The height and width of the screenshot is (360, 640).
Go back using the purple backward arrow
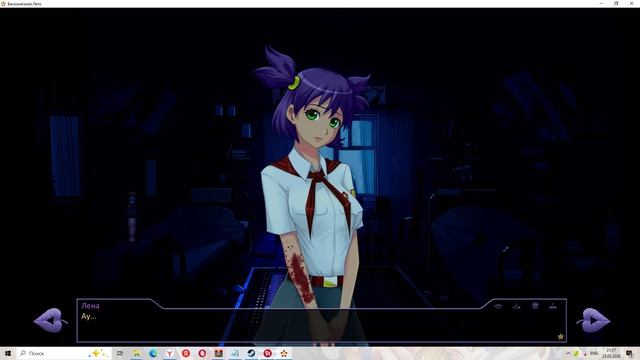[50, 320]
